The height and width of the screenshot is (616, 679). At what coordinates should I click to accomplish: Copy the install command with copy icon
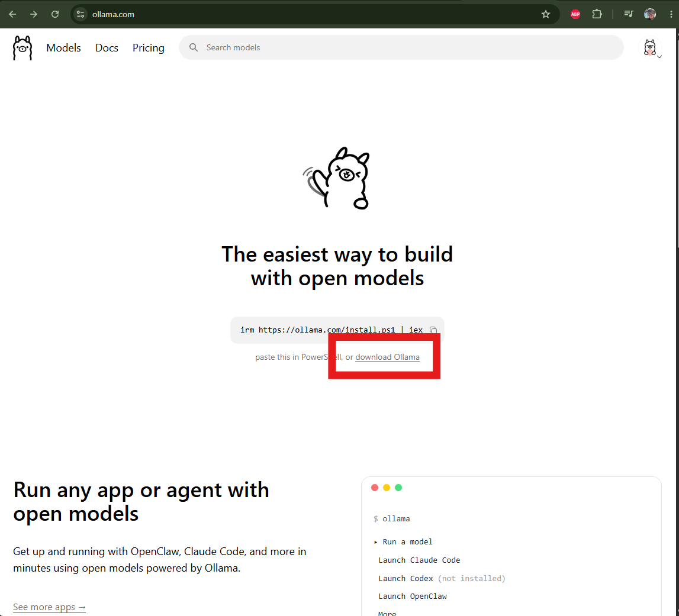(433, 330)
